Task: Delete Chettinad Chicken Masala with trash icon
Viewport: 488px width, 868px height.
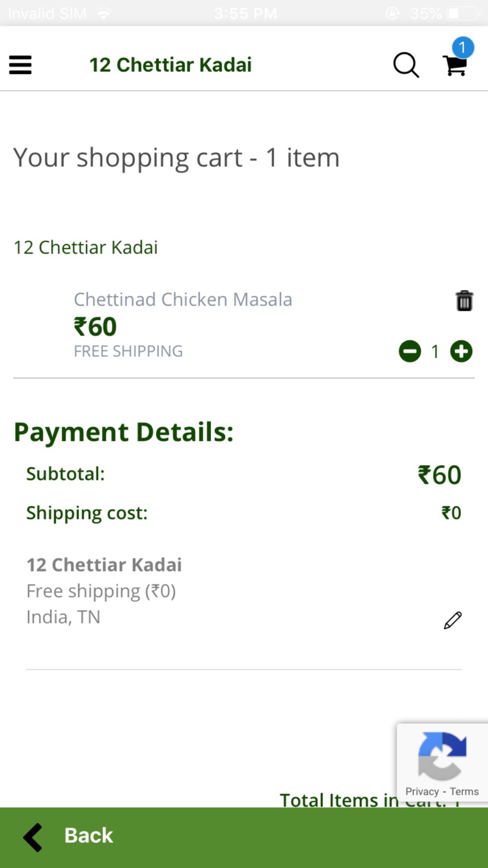Action: (x=464, y=300)
